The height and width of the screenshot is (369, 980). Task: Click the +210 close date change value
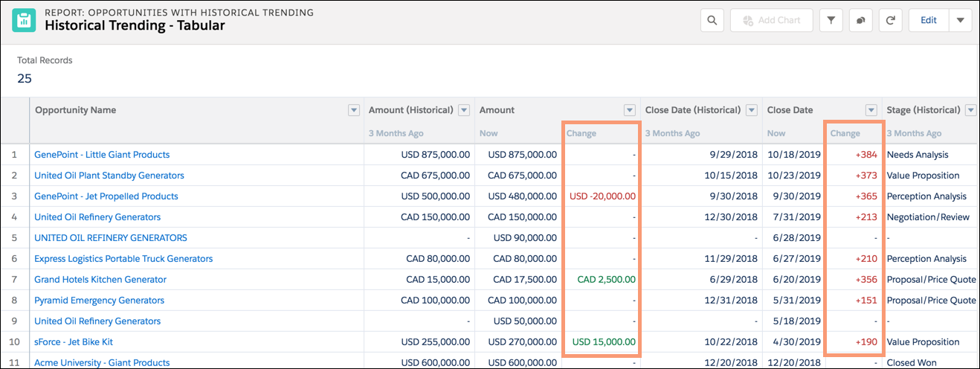point(866,259)
